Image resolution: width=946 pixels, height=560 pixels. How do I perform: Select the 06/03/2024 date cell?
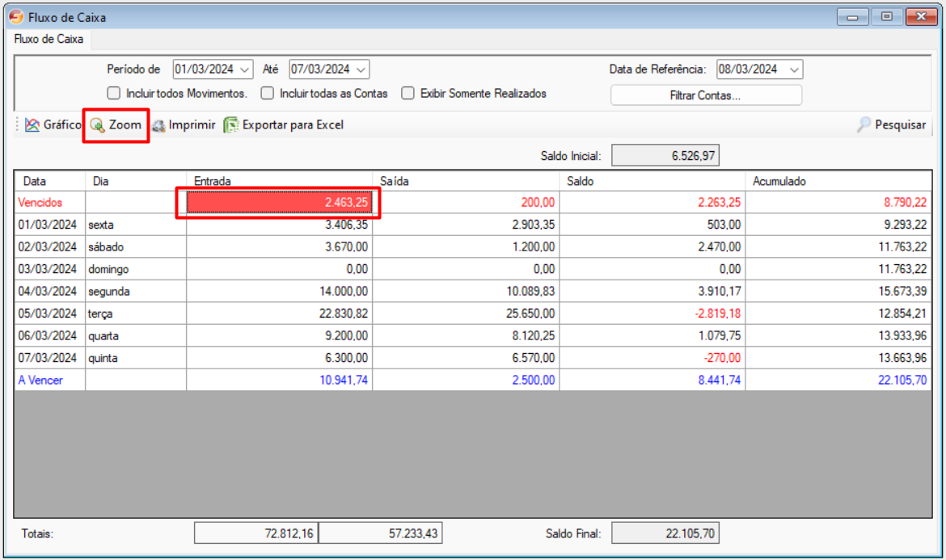tap(50, 336)
